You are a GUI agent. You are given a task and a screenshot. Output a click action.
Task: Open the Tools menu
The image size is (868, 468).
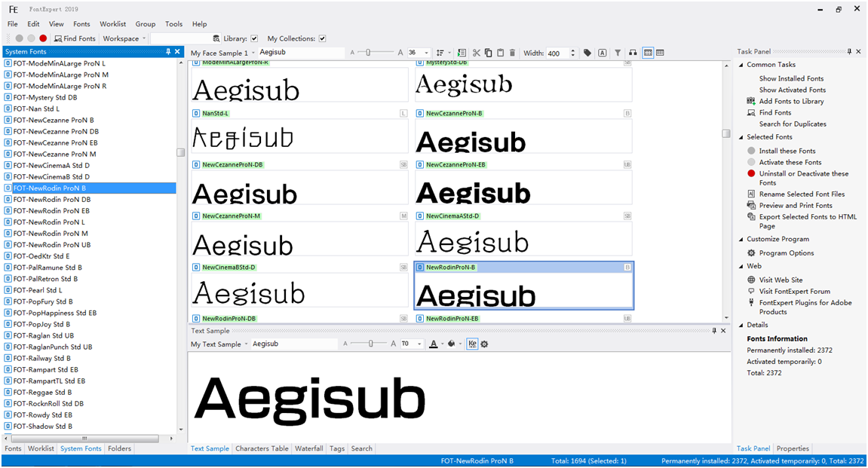coord(173,24)
